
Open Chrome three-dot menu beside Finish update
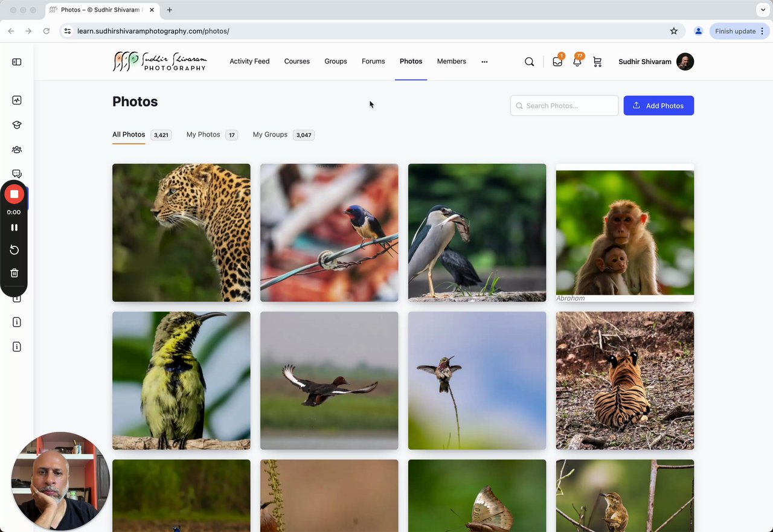coord(762,31)
